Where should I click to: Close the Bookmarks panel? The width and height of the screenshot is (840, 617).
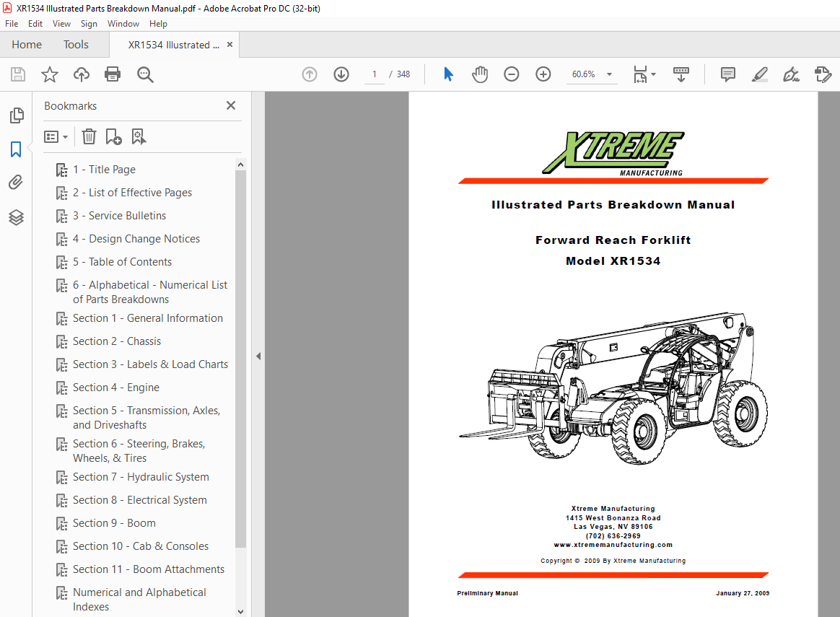tap(231, 105)
